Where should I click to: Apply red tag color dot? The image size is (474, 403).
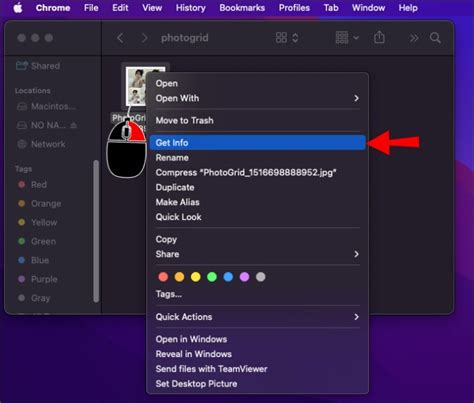pyautogui.click(x=163, y=277)
